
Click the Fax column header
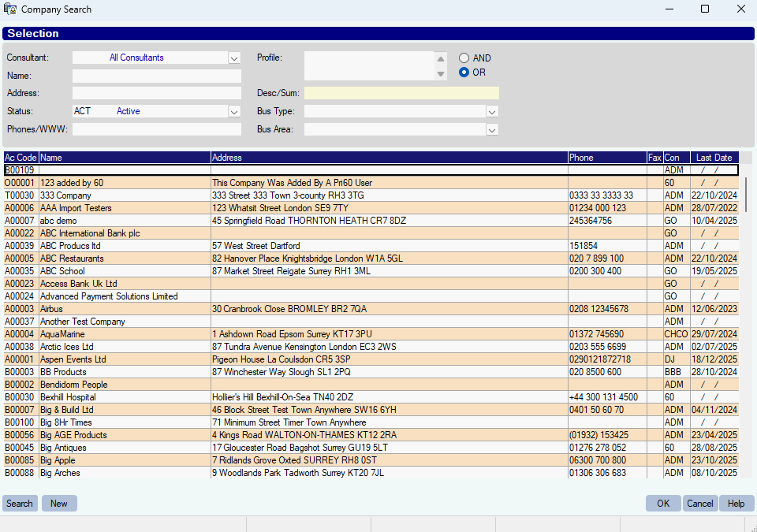point(655,158)
